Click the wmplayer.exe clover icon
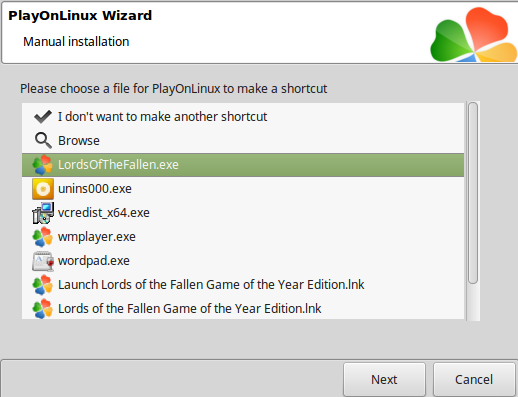This screenshot has height=397, width=518. (x=43, y=237)
